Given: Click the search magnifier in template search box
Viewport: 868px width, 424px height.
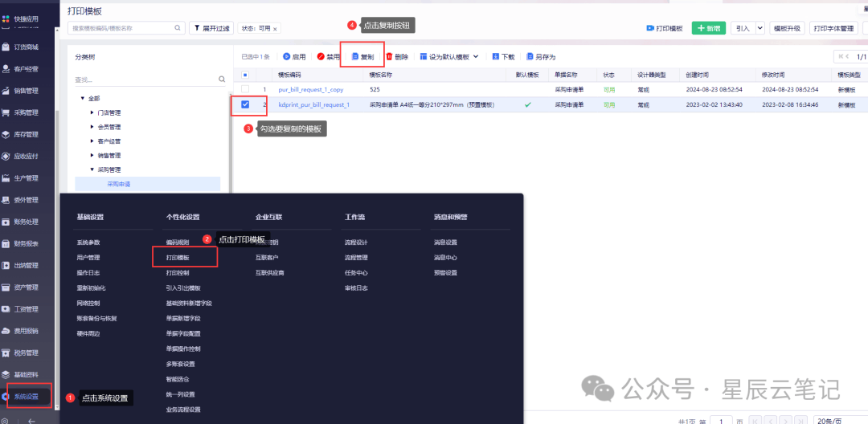Looking at the screenshot, I should click(178, 28).
